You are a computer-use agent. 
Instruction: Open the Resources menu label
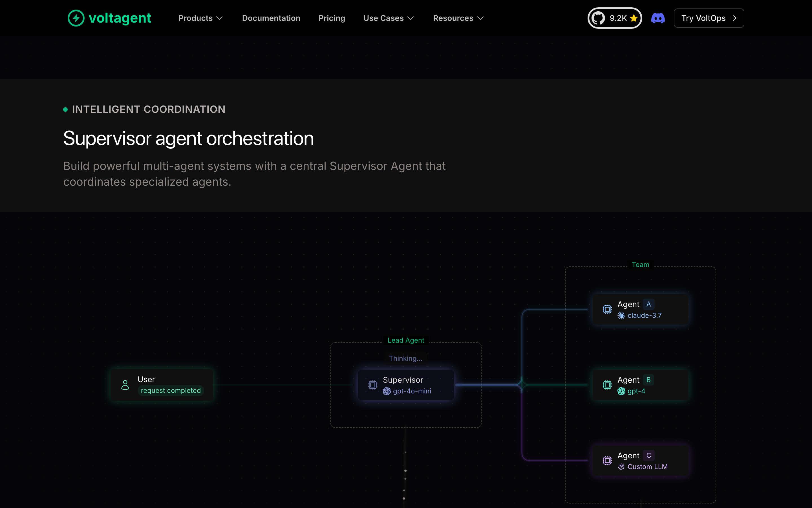tap(453, 18)
